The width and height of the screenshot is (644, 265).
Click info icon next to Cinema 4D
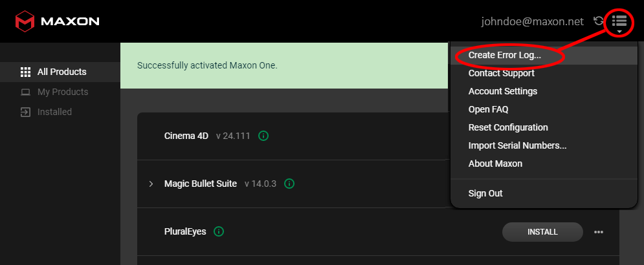pos(263,136)
